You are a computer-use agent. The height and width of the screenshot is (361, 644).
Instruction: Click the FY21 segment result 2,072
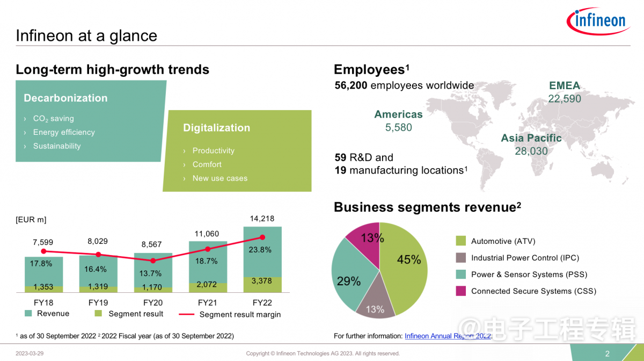click(x=207, y=285)
